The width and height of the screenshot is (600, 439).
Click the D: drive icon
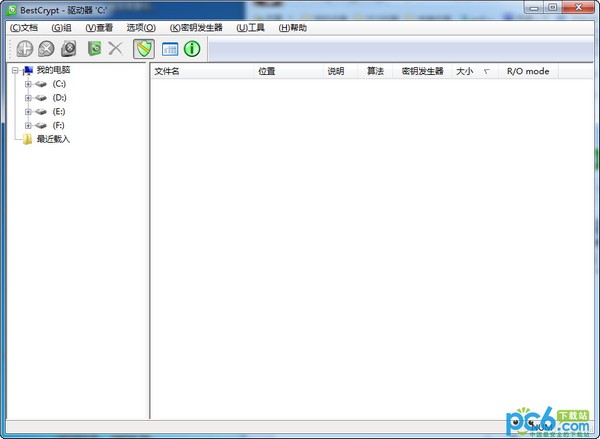[x=41, y=98]
